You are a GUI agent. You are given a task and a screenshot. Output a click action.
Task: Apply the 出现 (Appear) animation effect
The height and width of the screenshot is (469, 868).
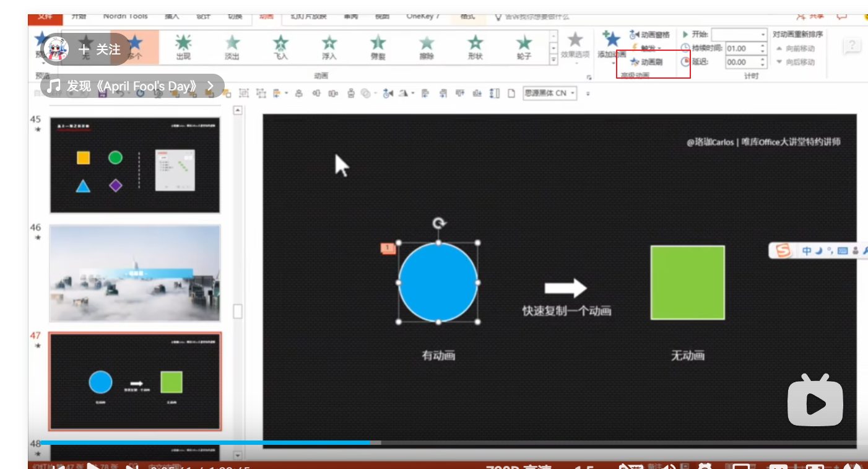point(183,47)
